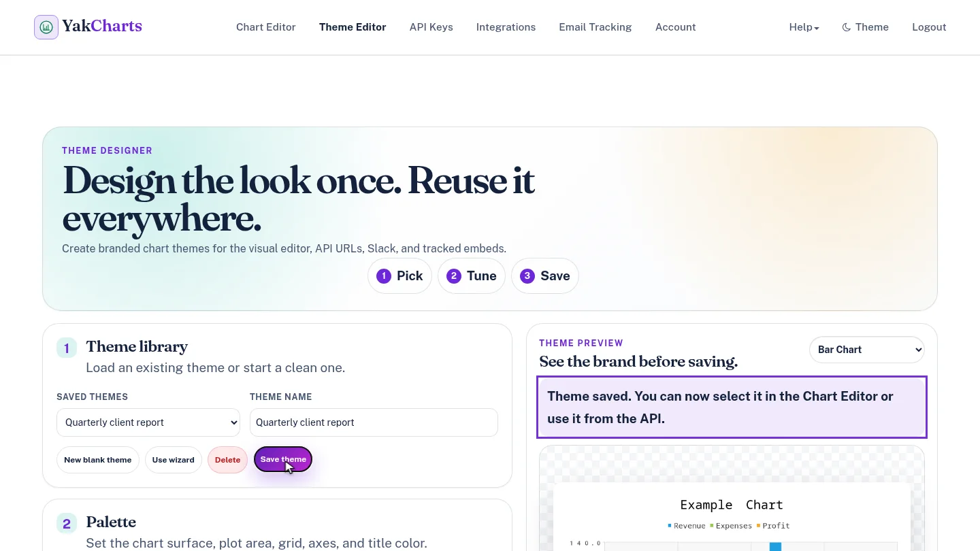Click the Profit legend entry

[773, 526]
